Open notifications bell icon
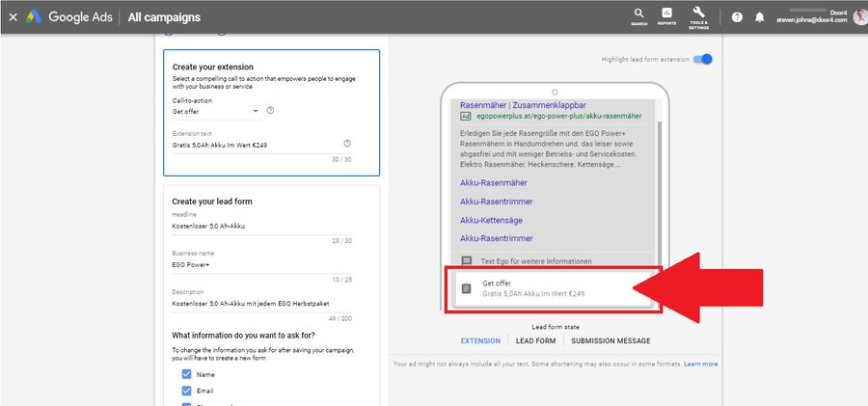 760,17
